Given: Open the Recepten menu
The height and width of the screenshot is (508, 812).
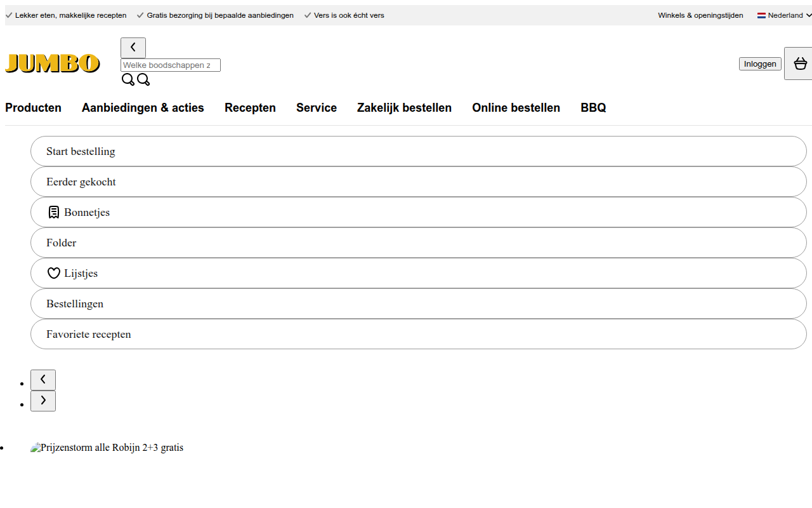Looking at the screenshot, I should pyautogui.click(x=250, y=108).
